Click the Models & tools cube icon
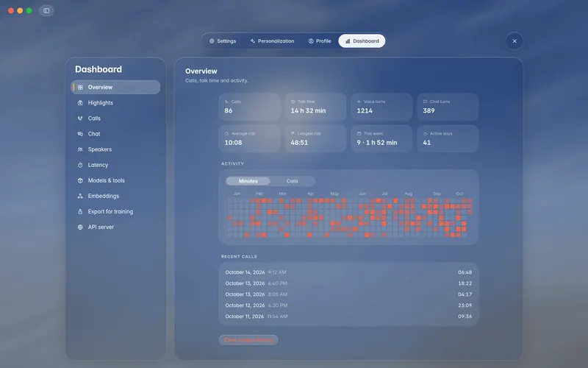Image resolution: width=588 pixels, height=368 pixels. click(80, 180)
